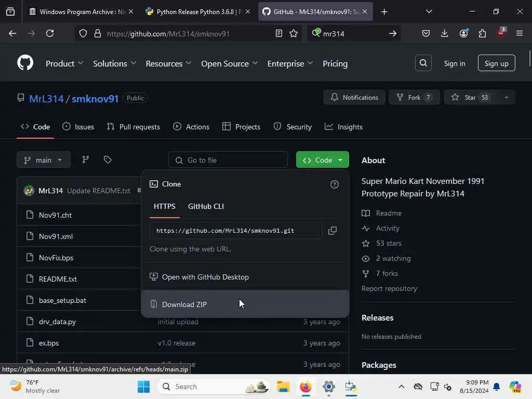The image size is (532, 399).
Task: Open star lists dropdown arrow
Action: coord(506,97)
